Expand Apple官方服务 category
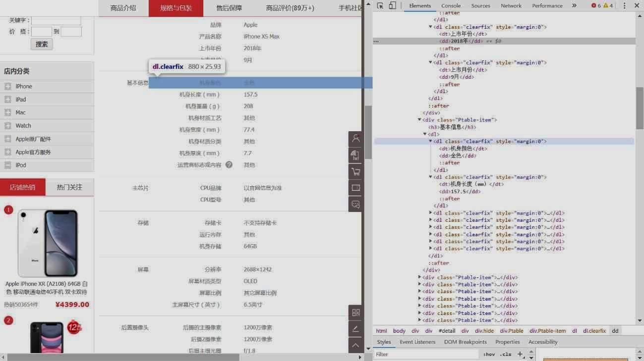The image size is (644, 361). click(x=8, y=152)
